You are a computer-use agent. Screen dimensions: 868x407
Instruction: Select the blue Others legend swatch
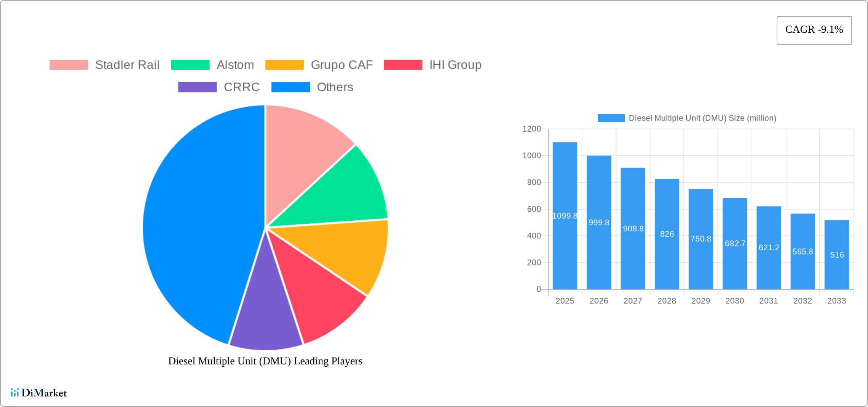[290, 87]
